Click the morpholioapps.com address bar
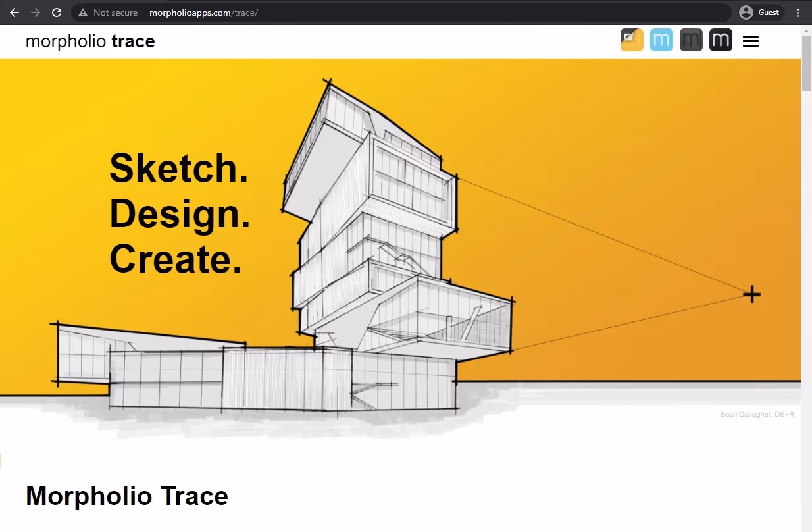The width and height of the screenshot is (812, 532). pos(401,13)
